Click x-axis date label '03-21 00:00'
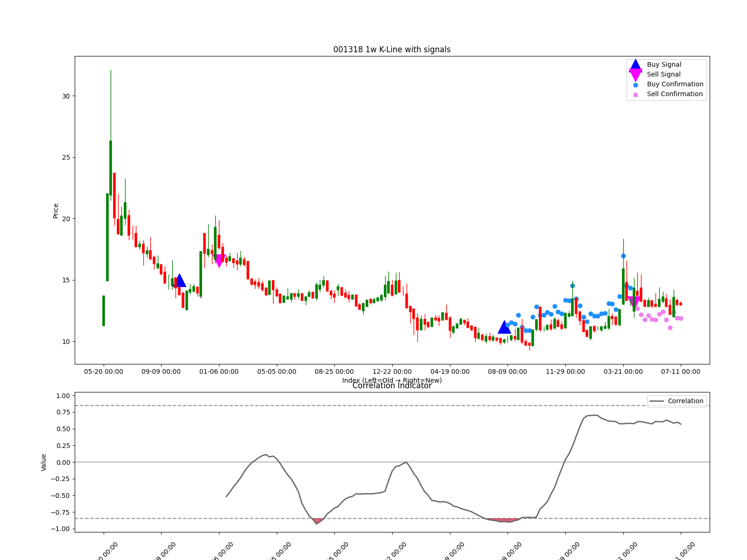747x560 pixels. pos(623,372)
